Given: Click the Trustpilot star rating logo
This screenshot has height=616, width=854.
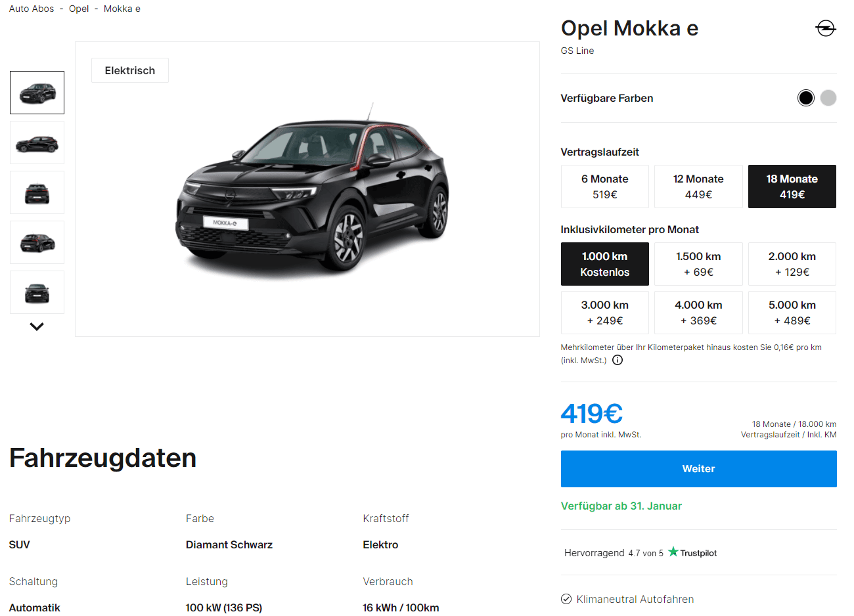Looking at the screenshot, I should pyautogui.click(x=692, y=552).
